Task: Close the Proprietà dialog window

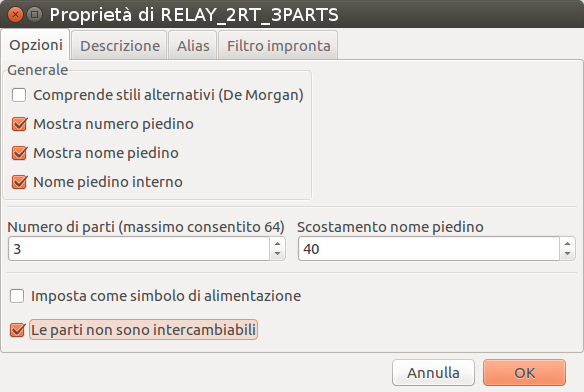Action: tap(15, 15)
